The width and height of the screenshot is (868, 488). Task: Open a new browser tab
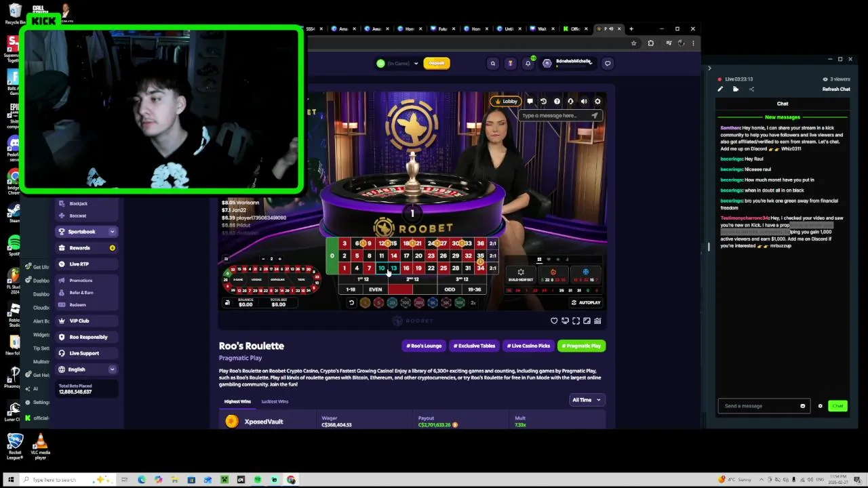(x=631, y=29)
